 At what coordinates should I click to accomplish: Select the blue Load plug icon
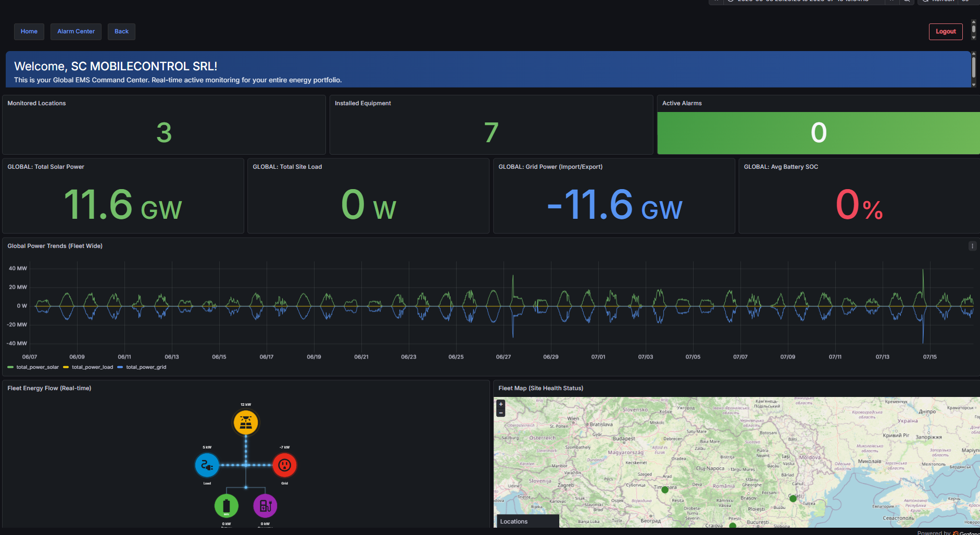click(x=207, y=465)
